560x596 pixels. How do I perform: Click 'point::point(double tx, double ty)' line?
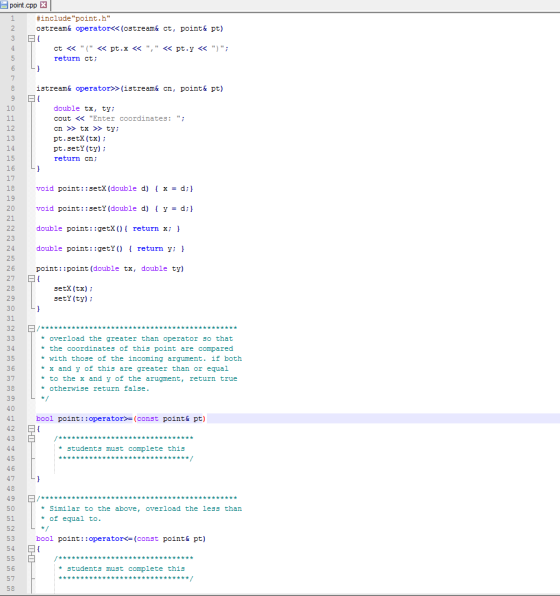(x=110, y=268)
